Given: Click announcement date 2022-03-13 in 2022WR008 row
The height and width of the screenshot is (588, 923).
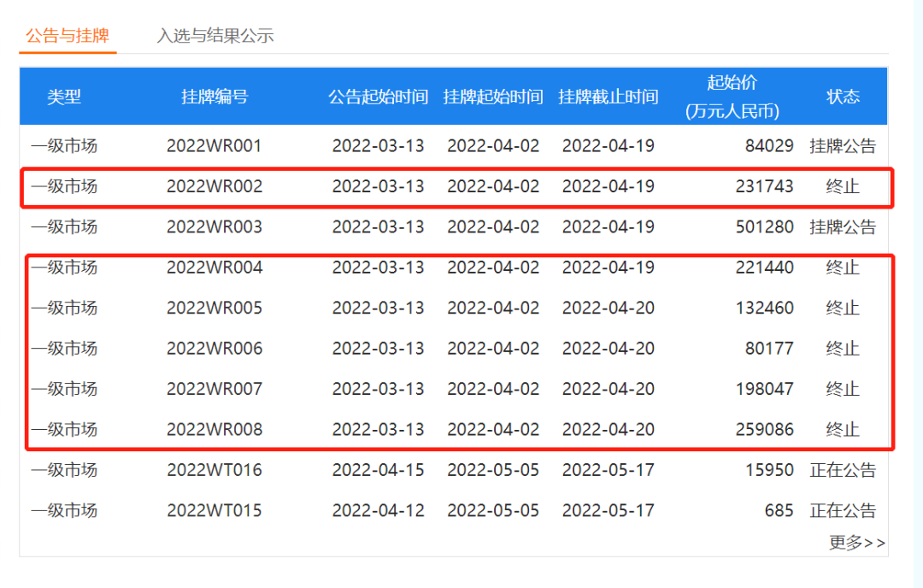Looking at the screenshot, I should [x=378, y=430].
